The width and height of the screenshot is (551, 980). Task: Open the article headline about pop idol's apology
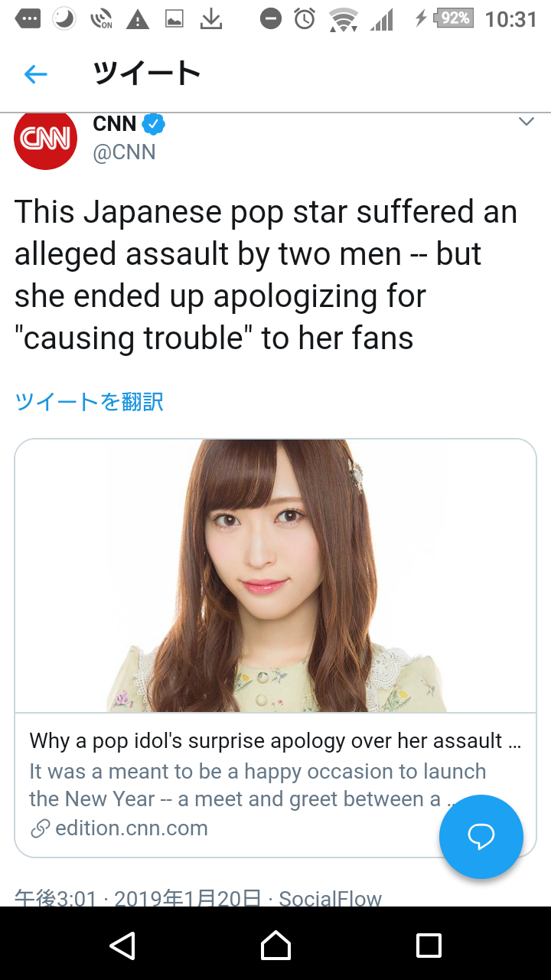pyautogui.click(x=275, y=740)
